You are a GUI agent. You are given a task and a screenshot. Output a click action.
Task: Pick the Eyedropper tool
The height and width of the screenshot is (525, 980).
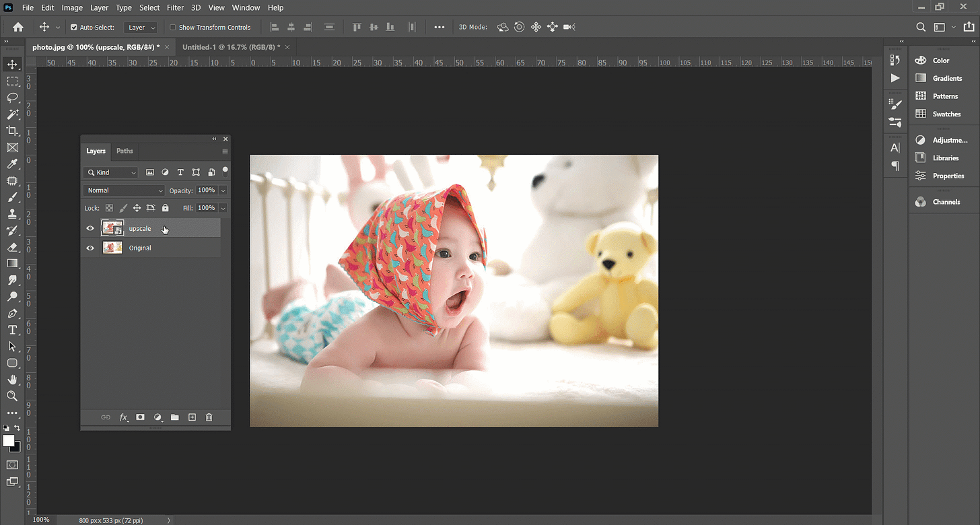tap(12, 164)
